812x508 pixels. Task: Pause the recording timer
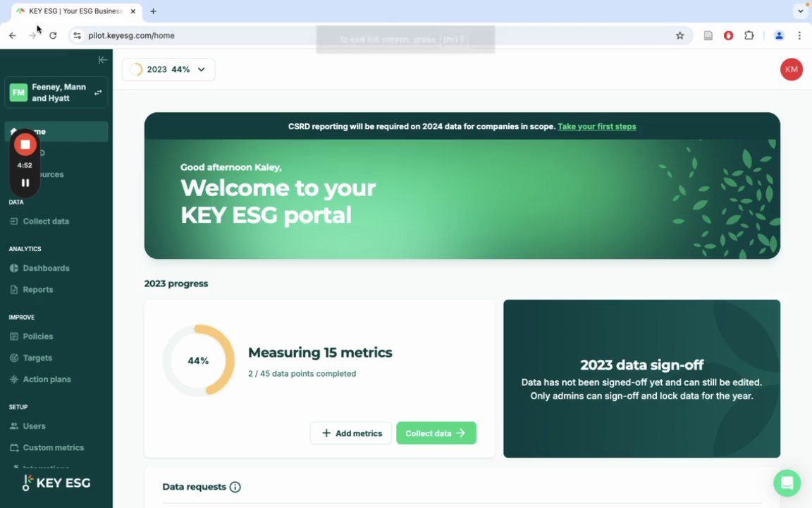coord(25,183)
